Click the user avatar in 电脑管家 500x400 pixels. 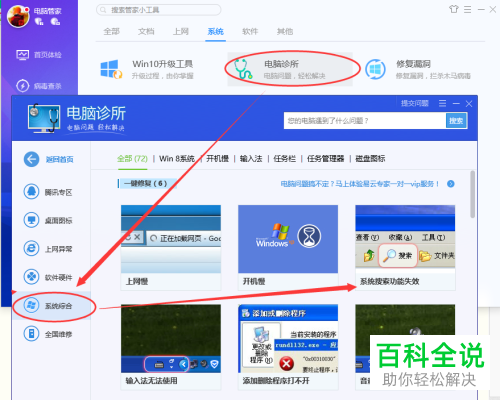point(18,17)
